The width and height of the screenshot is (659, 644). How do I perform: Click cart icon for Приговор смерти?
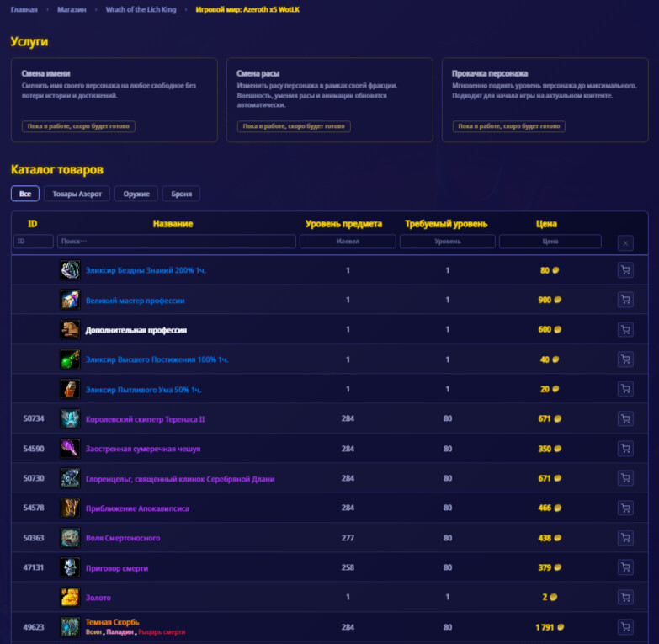(625, 567)
